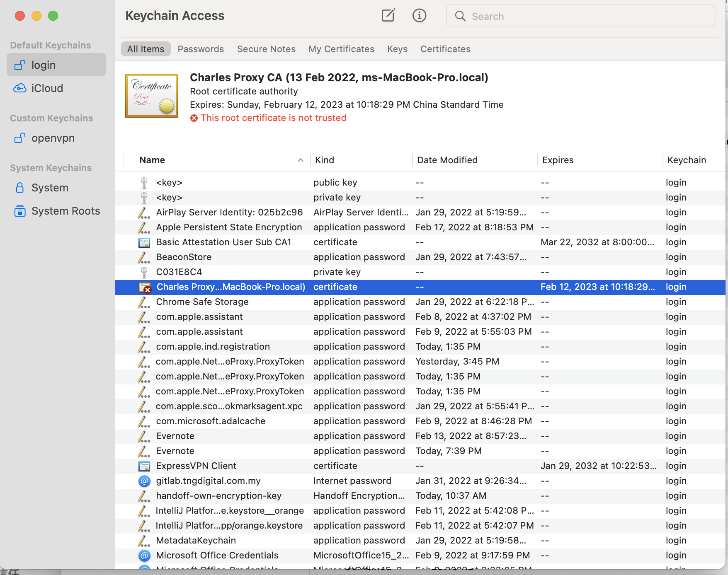
Task: Click the System Roots keychain icon
Action: pos(20,211)
